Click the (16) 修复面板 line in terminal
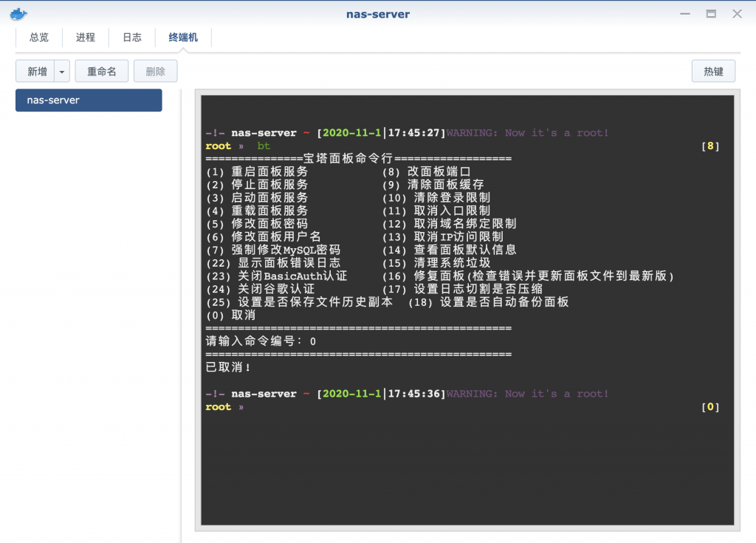 [x=528, y=276]
